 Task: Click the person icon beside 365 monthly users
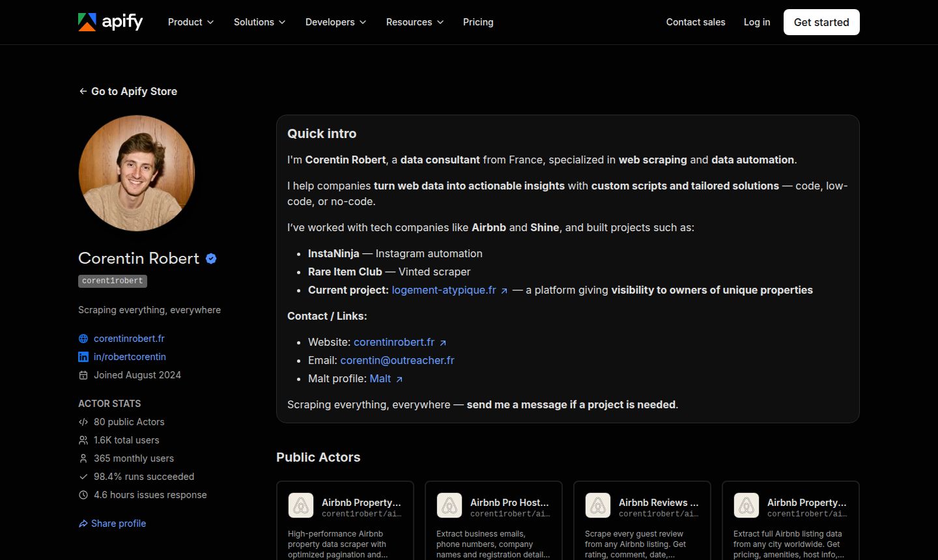click(83, 458)
